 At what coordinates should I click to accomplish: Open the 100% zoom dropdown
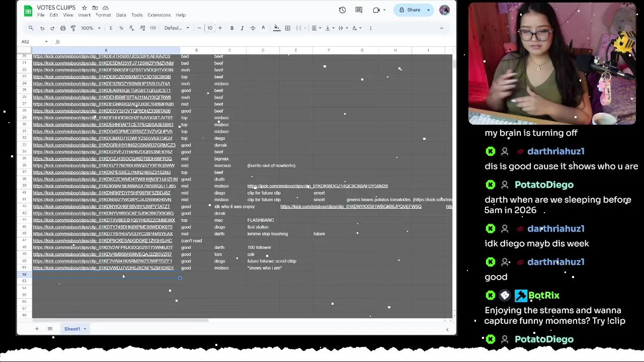[91, 28]
